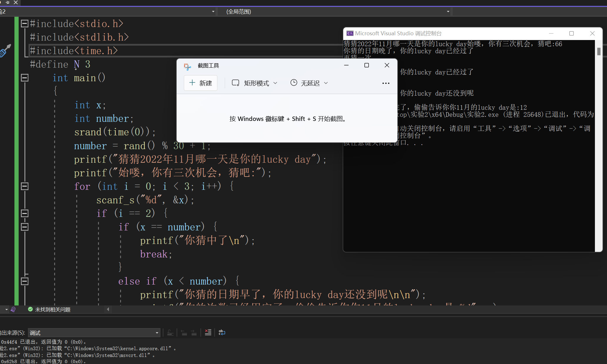Collapse the main() function block

[25, 78]
